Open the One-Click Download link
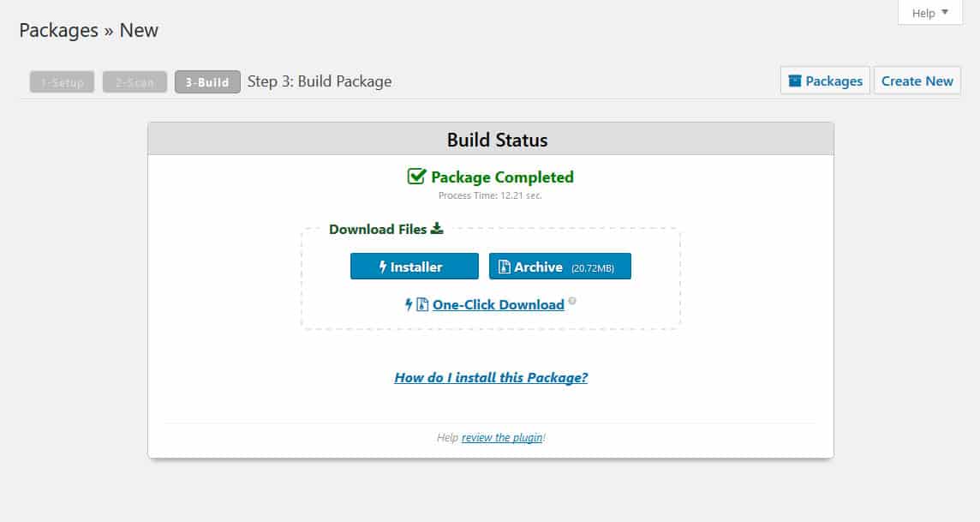The width and height of the screenshot is (980, 522). (498, 304)
